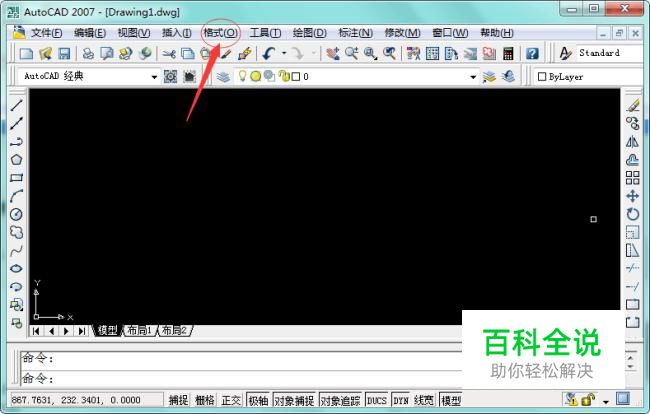
Task: Select the Circle tool
Action: 16,214
